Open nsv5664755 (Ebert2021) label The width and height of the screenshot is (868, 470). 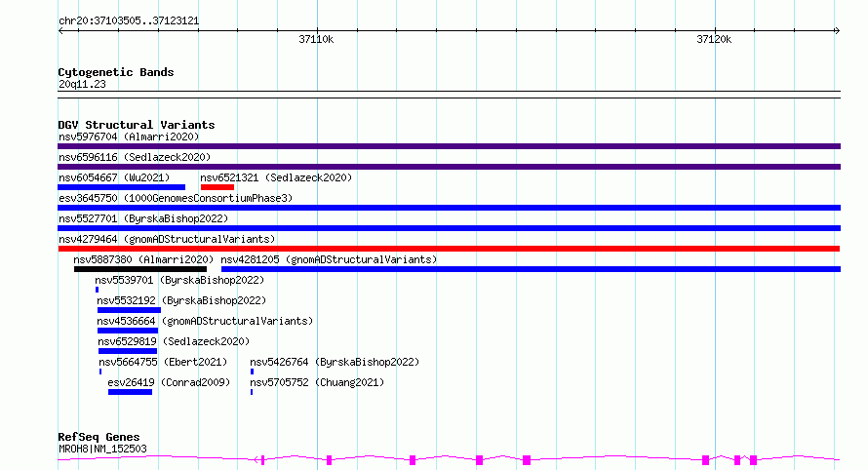click(163, 362)
